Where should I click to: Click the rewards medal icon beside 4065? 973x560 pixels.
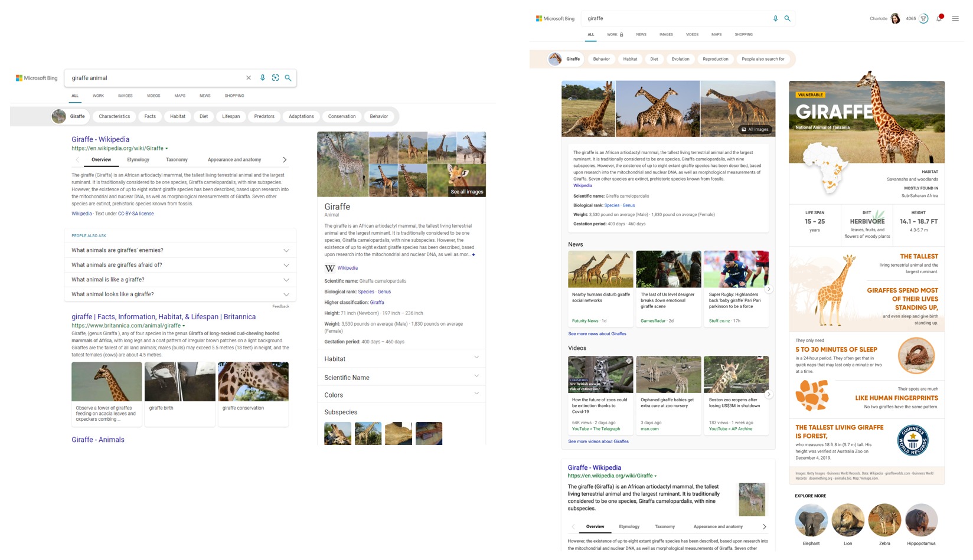(924, 19)
